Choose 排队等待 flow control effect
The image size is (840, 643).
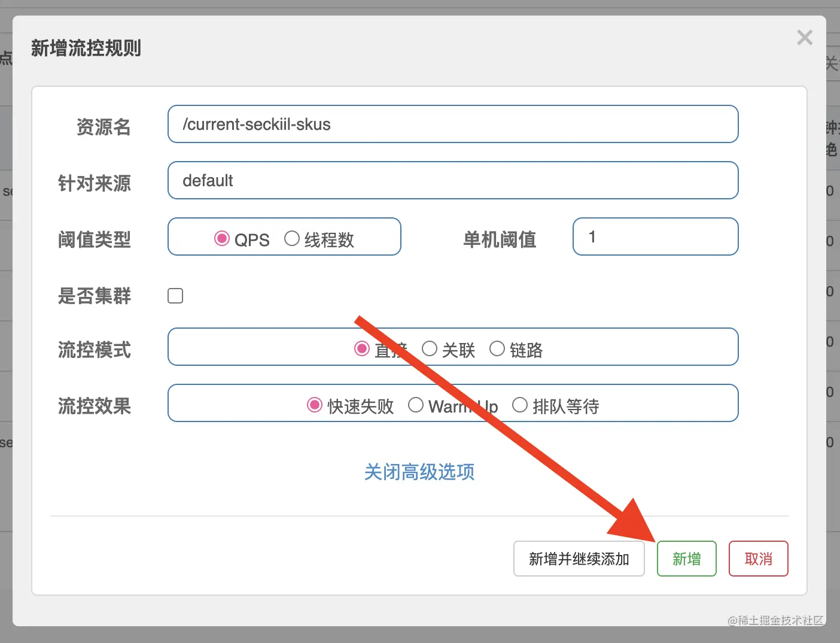coord(520,405)
